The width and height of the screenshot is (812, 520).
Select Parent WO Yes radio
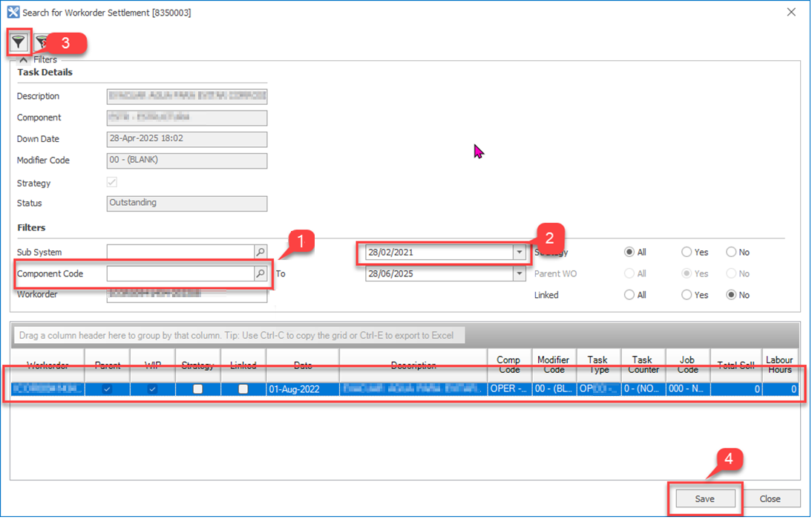pyautogui.click(x=687, y=273)
